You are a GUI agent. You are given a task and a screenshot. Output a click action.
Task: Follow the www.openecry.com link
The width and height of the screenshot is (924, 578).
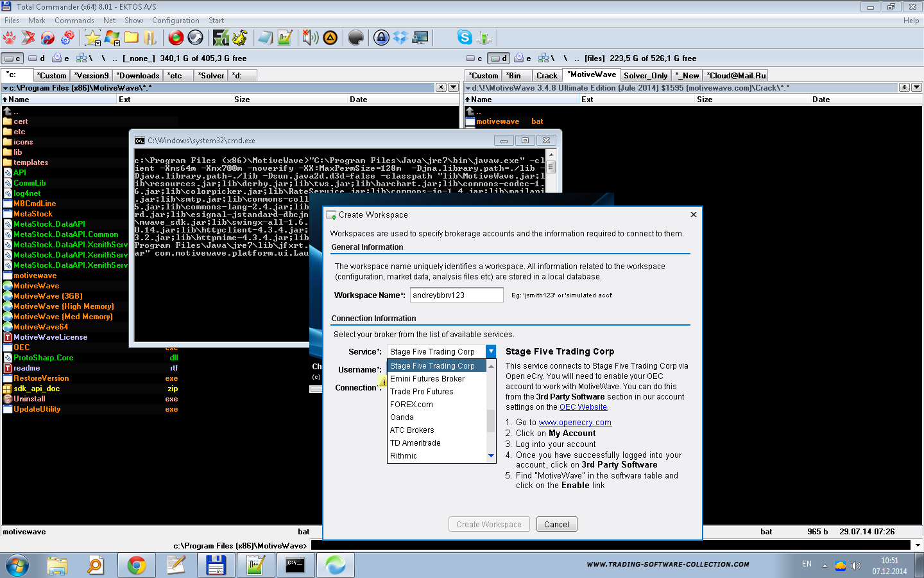tap(575, 423)
